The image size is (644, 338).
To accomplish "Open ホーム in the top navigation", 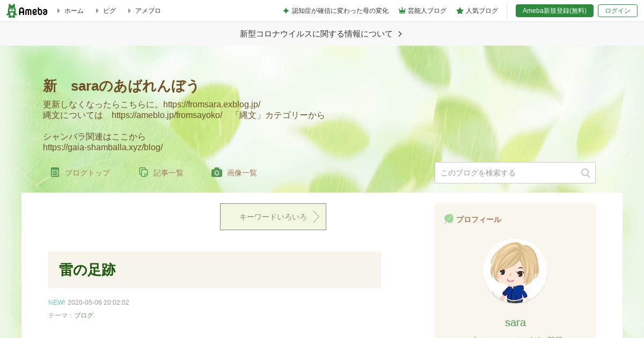I will [74, 11].
